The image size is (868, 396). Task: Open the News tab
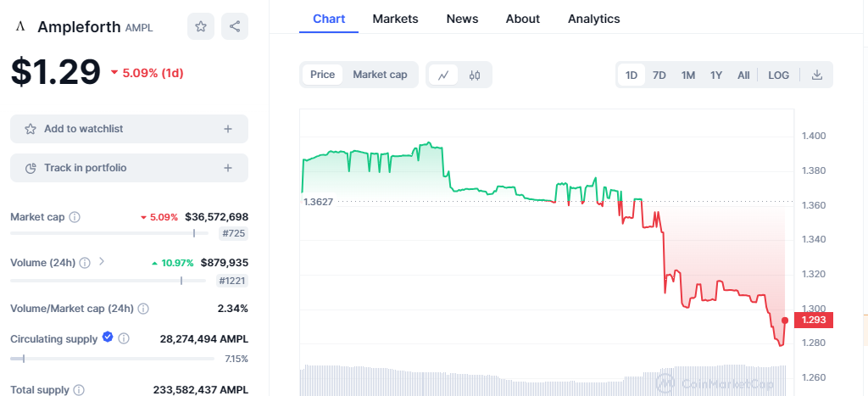462,19
